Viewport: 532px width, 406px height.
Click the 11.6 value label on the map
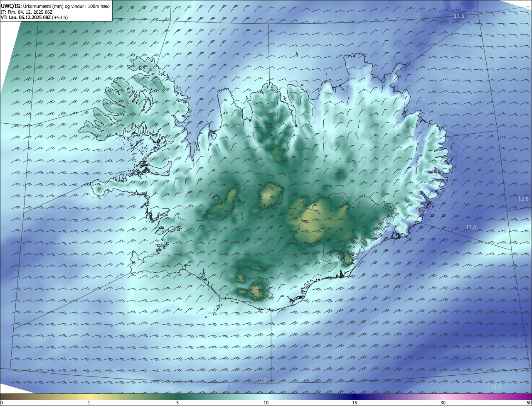(x=201, y=113)
